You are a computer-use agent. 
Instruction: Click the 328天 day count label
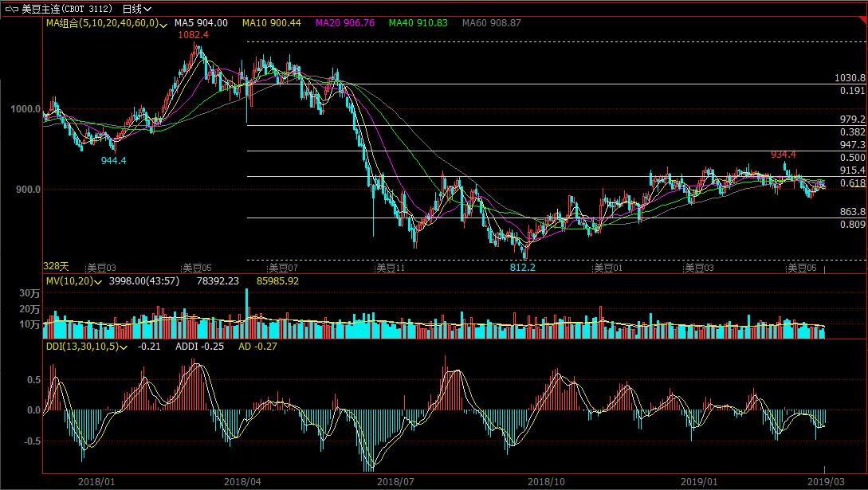point(56,266)
